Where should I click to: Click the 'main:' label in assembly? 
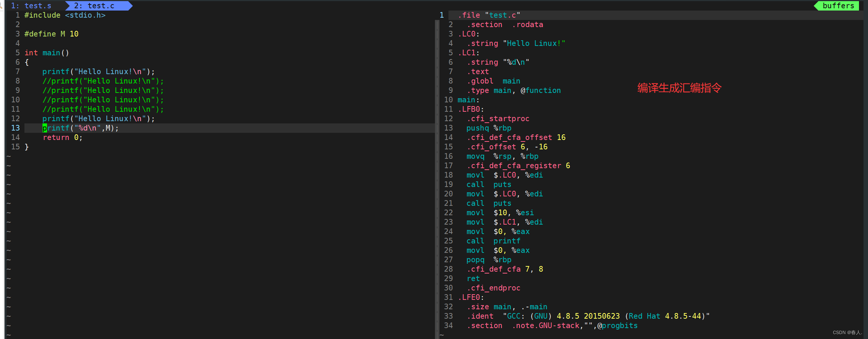click(468, 100)
